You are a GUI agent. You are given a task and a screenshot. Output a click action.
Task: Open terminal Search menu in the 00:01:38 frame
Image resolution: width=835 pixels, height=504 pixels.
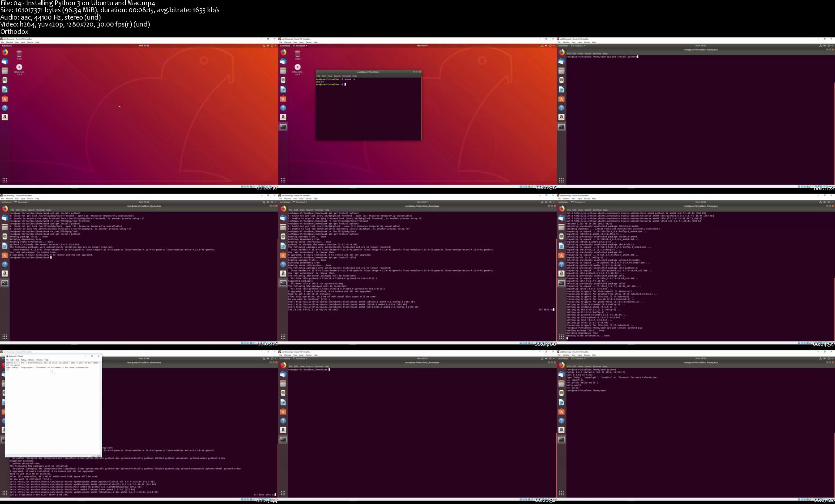[x=337, y=76]
